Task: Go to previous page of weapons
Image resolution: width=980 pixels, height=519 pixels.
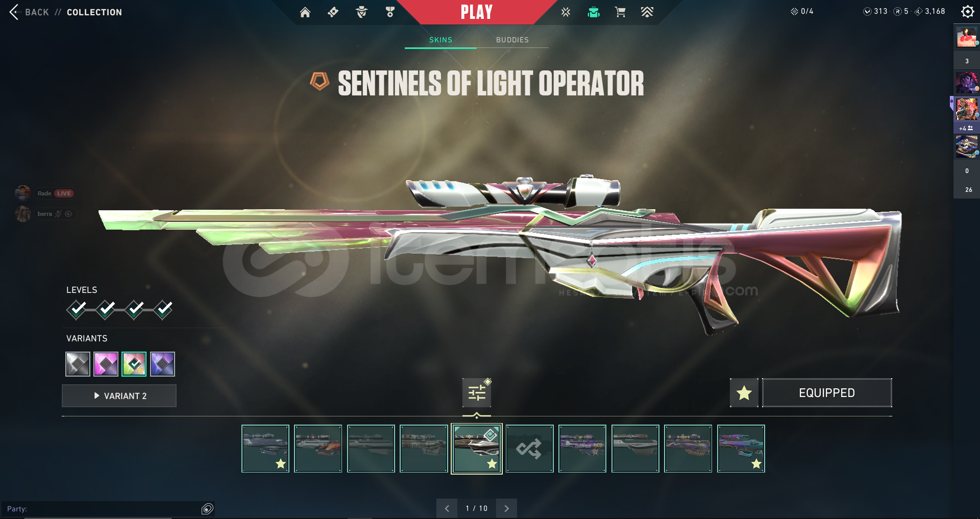Action: coord(447,508)
